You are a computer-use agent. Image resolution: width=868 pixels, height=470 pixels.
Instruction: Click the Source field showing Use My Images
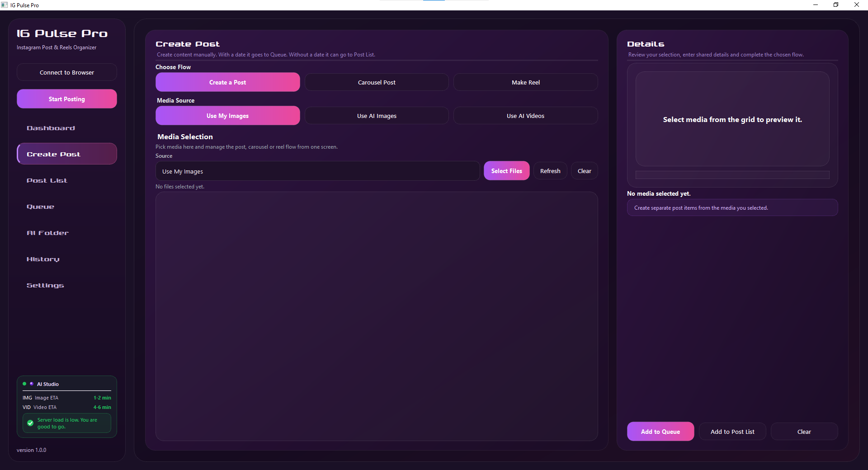[317, 171]
